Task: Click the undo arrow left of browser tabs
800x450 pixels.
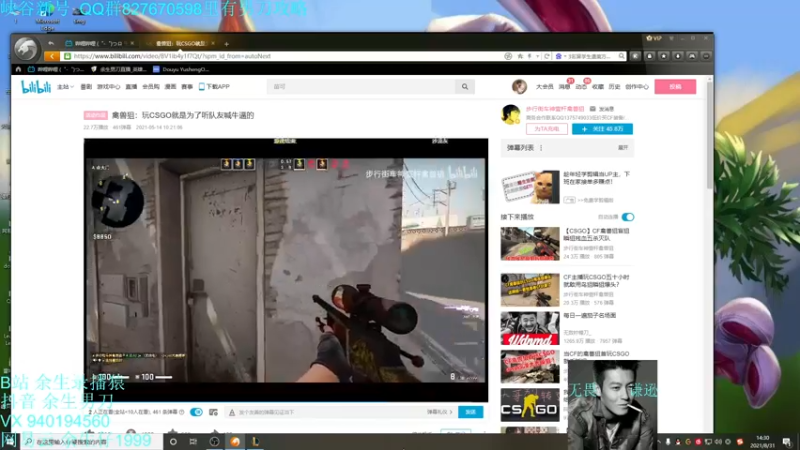Action: [51, 43]
